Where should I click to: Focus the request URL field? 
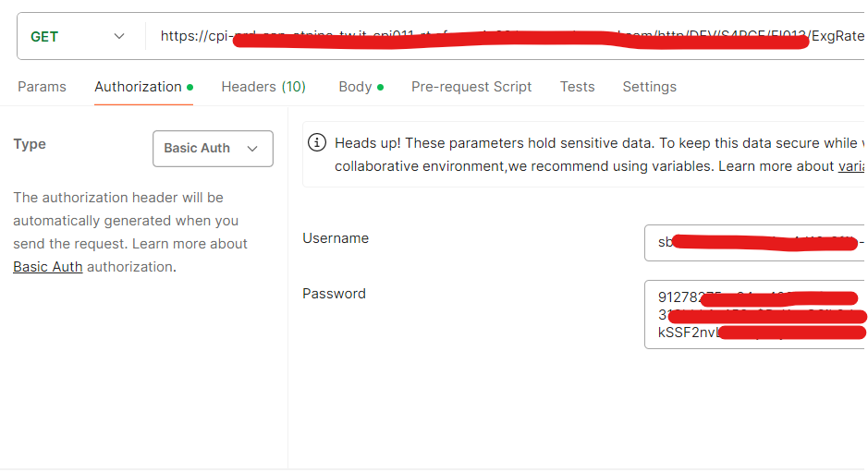[x=508, y=37]
